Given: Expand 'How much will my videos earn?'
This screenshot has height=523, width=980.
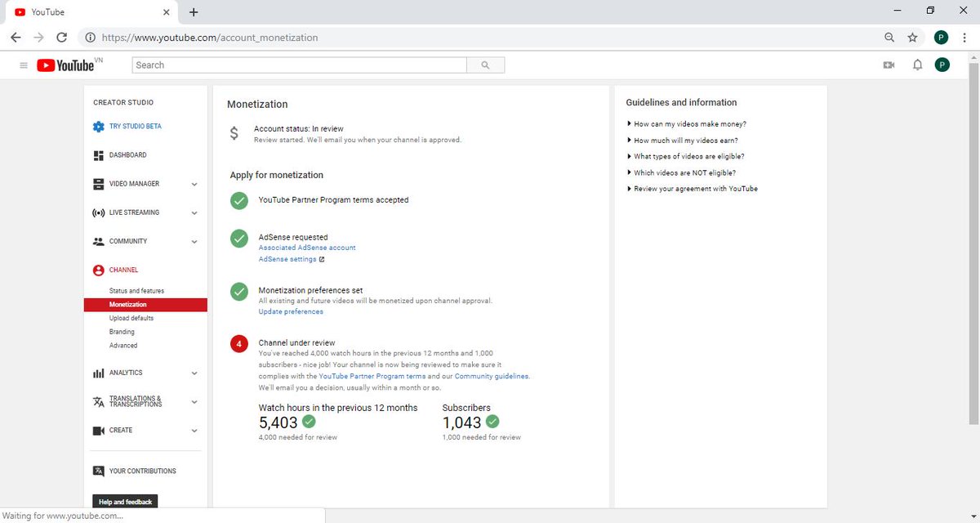Looking at the screenshot, I should (x=682, y=141).
